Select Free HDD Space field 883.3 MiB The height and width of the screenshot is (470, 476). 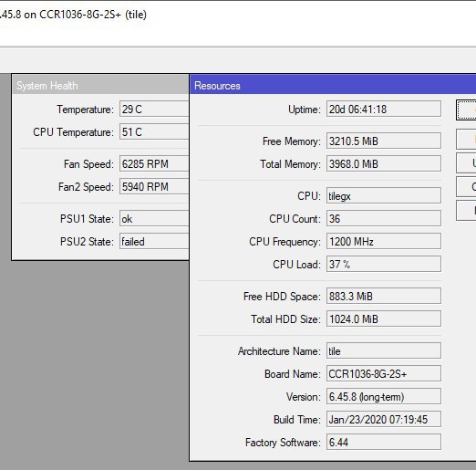(384, 296)
